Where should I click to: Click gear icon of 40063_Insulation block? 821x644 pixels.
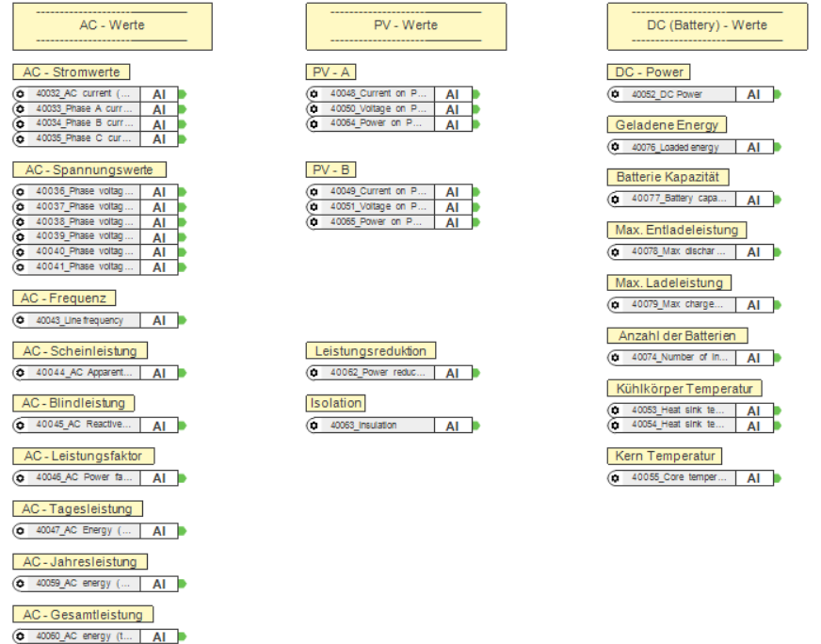pos(314,426)
